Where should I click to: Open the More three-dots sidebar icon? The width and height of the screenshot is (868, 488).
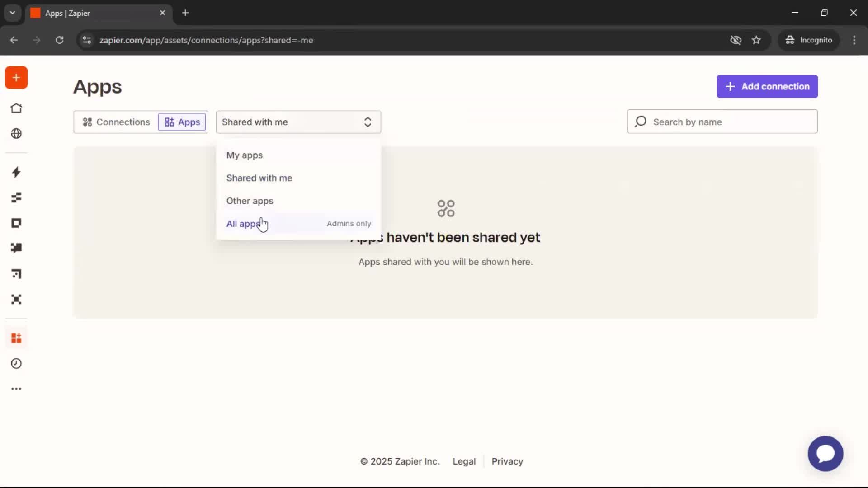[x=16, y=389]
